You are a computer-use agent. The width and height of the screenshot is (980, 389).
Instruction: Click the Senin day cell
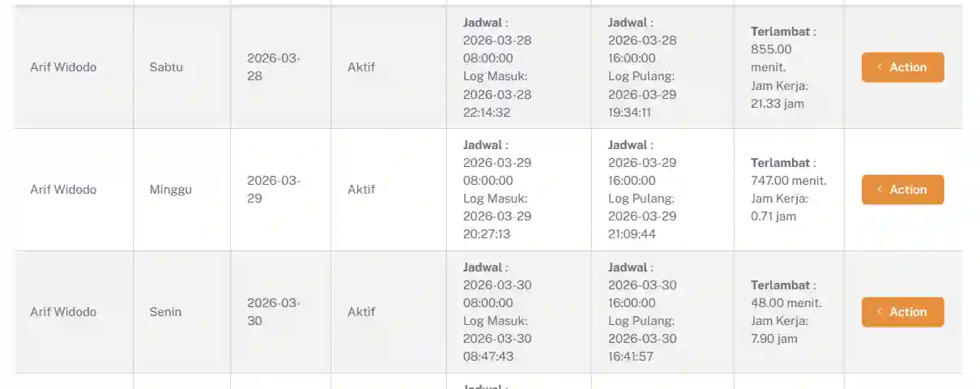tap(165, 312)
